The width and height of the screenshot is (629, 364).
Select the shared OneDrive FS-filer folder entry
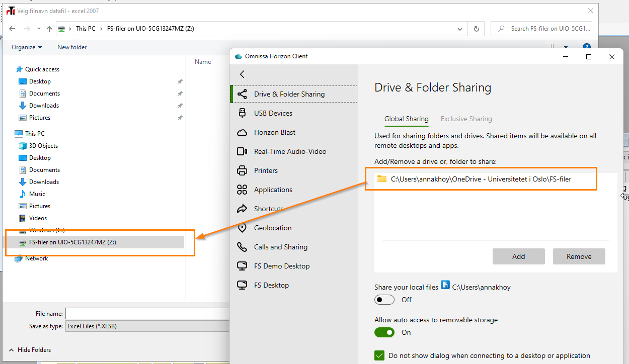click(496, 179)
